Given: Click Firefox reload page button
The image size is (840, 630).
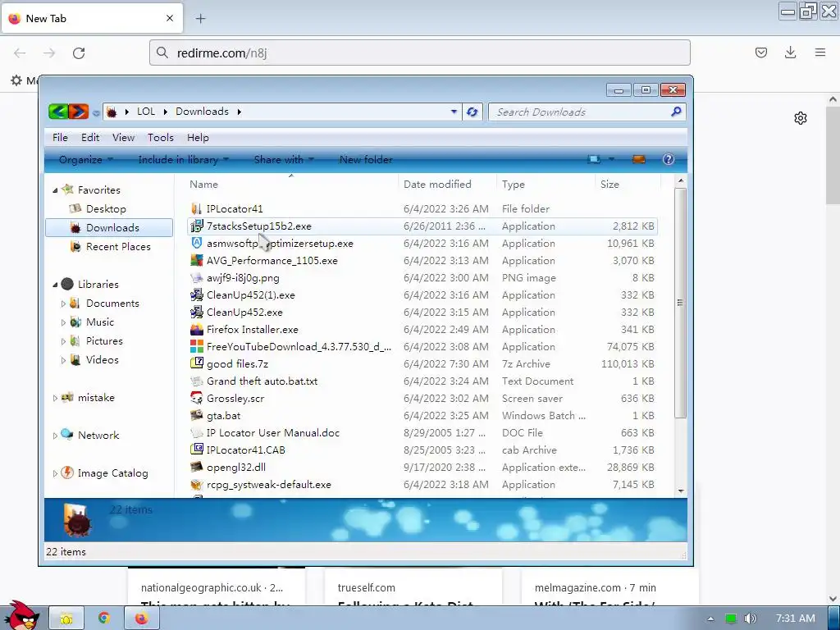Looking at the screenshot, I should (79, 52).
